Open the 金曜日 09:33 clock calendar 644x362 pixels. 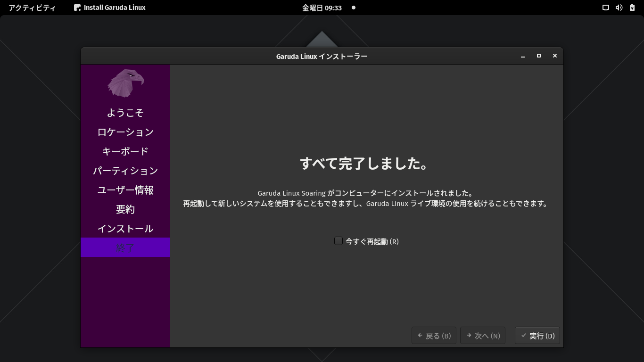[x=322, y=8]
